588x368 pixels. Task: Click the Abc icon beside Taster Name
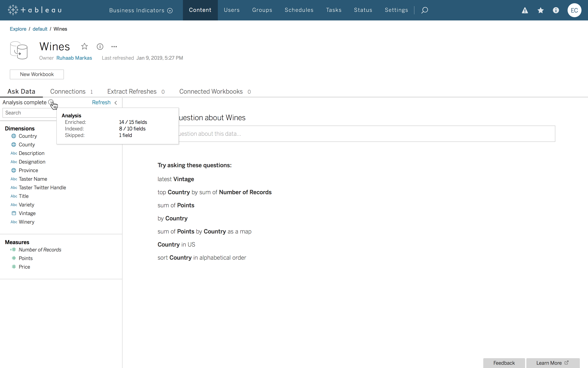pos(14,179)
